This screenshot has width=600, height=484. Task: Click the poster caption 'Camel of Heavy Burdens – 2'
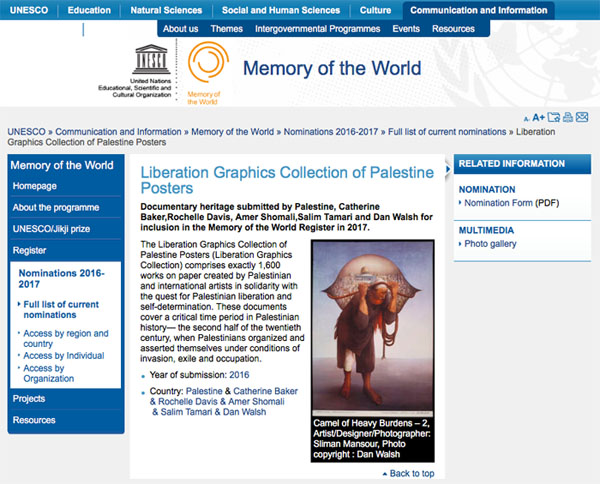371,423
